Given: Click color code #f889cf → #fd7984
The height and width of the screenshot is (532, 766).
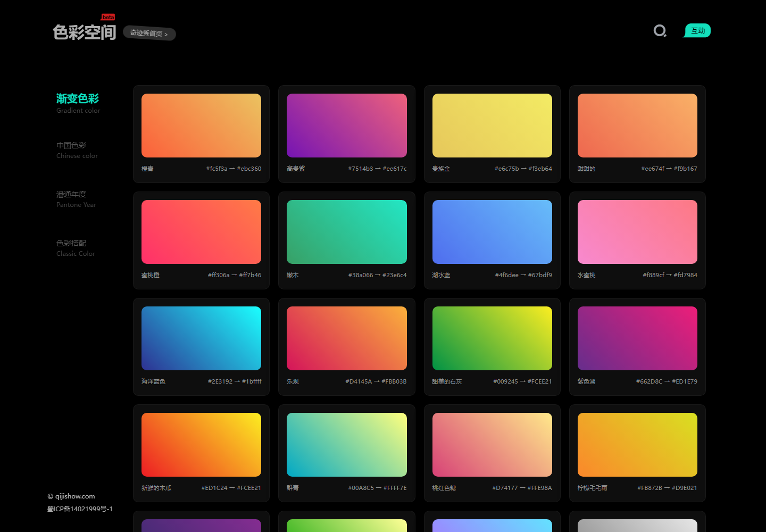Looking at the screenshot, I should 670,275.
